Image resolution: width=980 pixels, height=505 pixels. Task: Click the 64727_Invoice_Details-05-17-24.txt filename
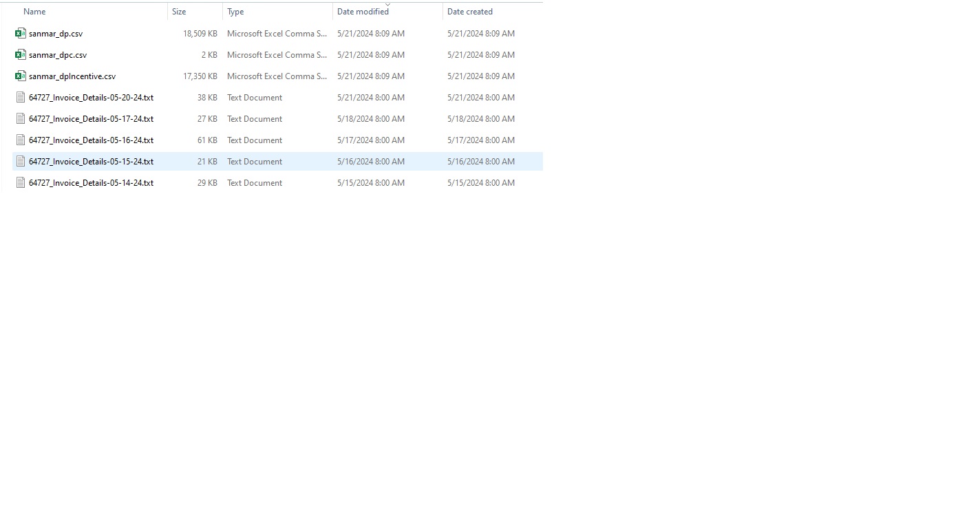[91, 119]
